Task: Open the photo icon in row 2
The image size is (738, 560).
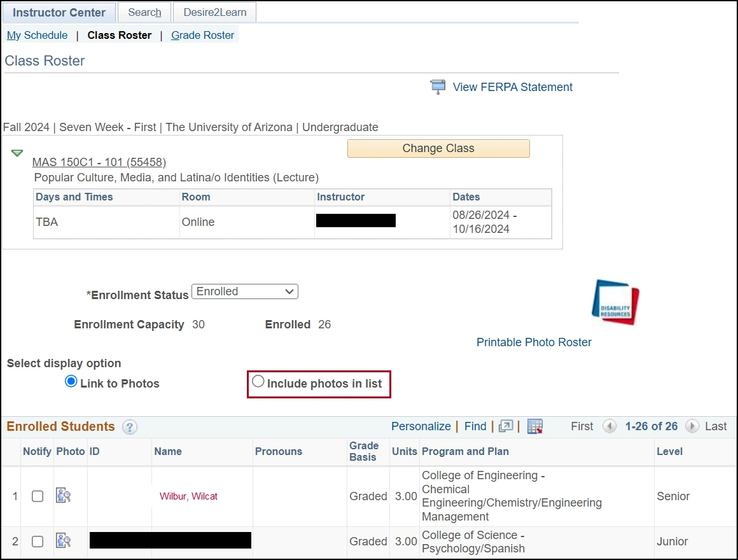Action: (63, 541)
